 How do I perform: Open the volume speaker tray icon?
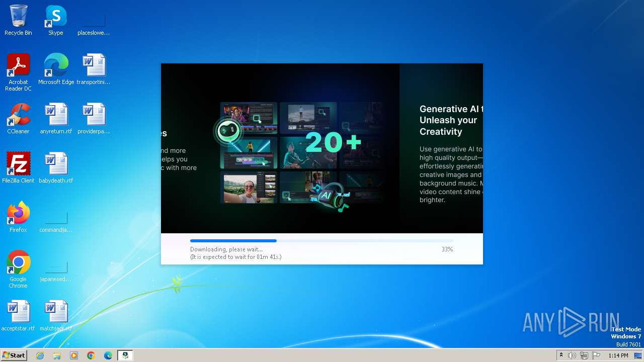(572, 355)
